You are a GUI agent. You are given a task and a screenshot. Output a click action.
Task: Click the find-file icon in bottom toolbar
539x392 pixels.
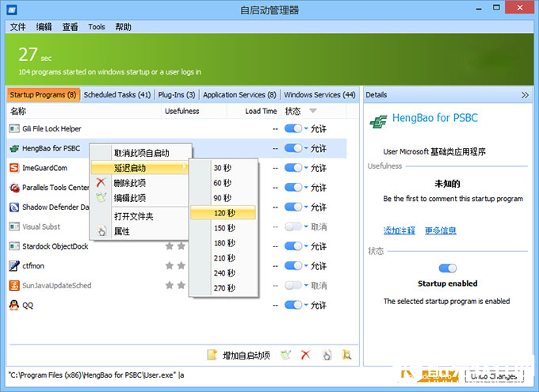pos(347,355)
